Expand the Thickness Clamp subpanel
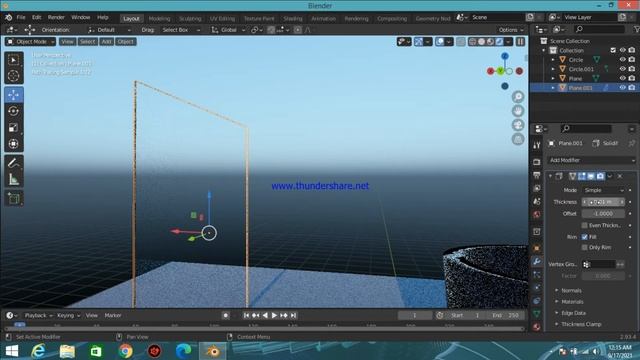The height and width of the screenshot is (360, 640). 581,324
